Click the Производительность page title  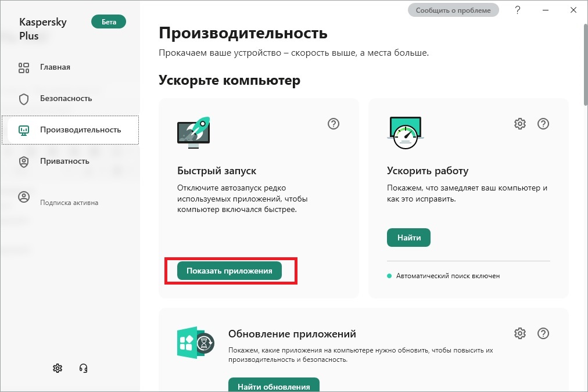click(x=243, y=33)
